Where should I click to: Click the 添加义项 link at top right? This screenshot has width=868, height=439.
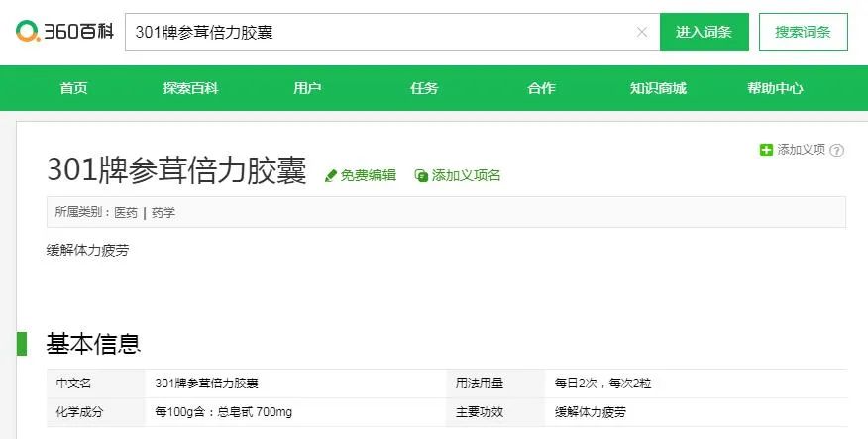click(801, 149)
